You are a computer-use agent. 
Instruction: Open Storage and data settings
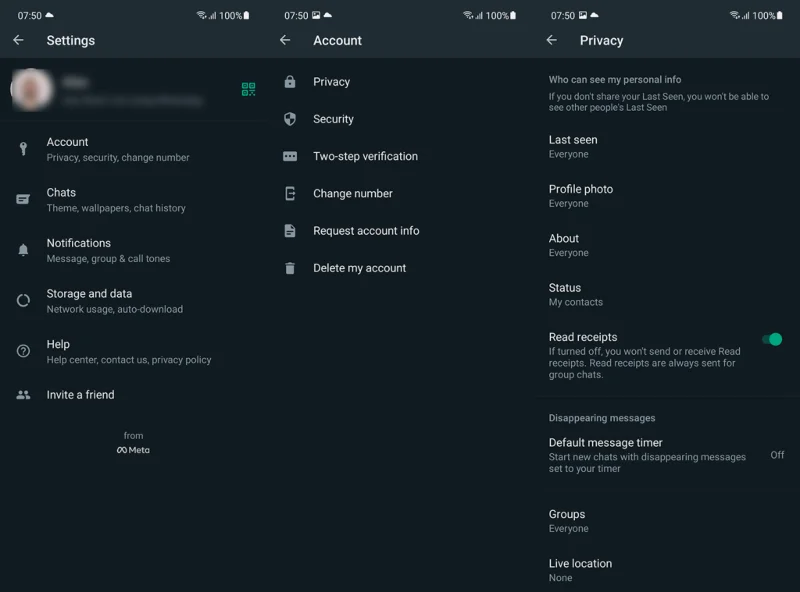(133, 301)
